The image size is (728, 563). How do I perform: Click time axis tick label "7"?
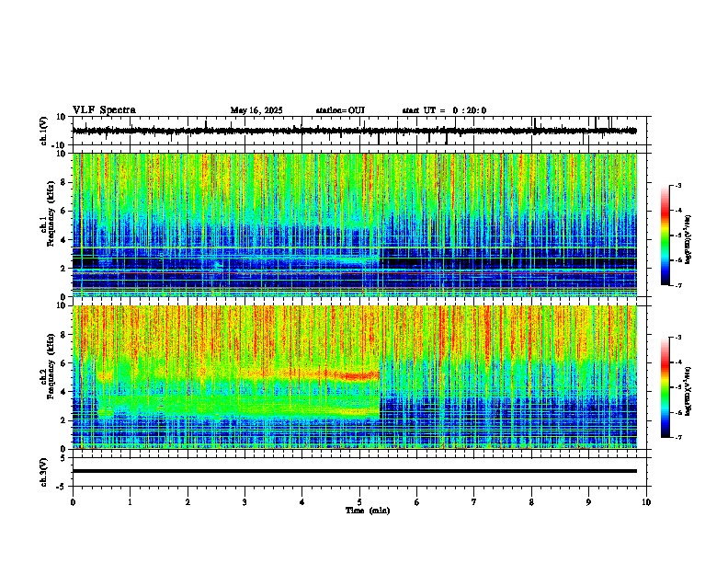[x=474, y=501]
